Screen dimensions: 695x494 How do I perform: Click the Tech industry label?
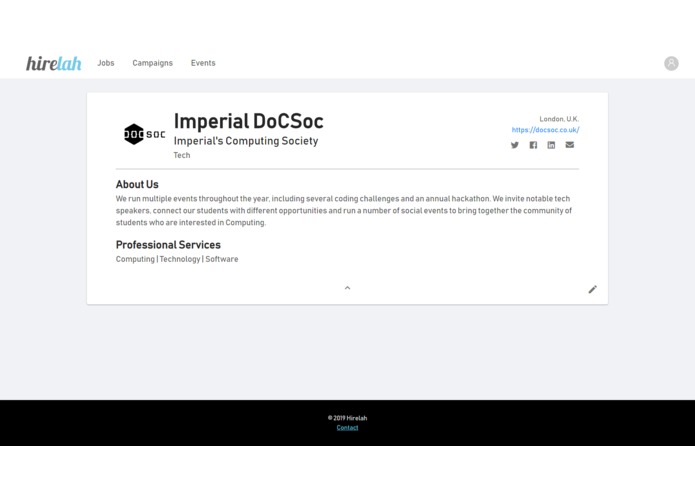point(182,155)
